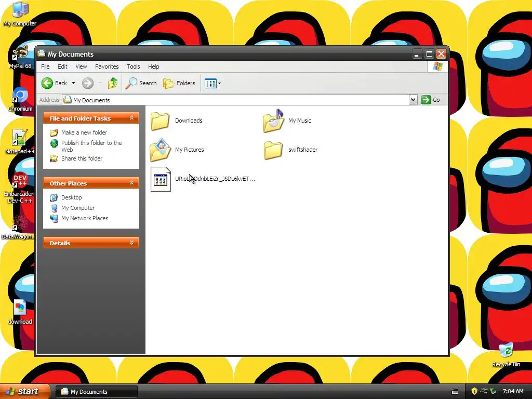Open the File menu

click(x=45, y=66)
